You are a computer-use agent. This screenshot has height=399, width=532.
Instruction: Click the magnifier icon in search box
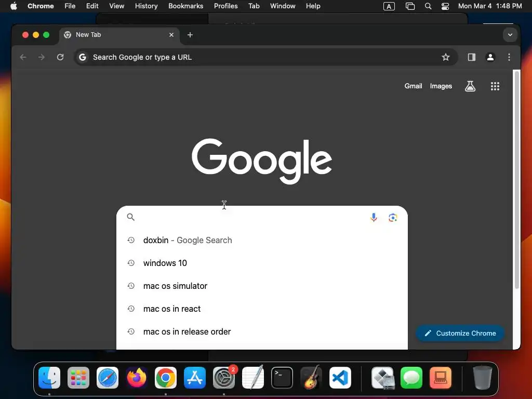[130, 217]
